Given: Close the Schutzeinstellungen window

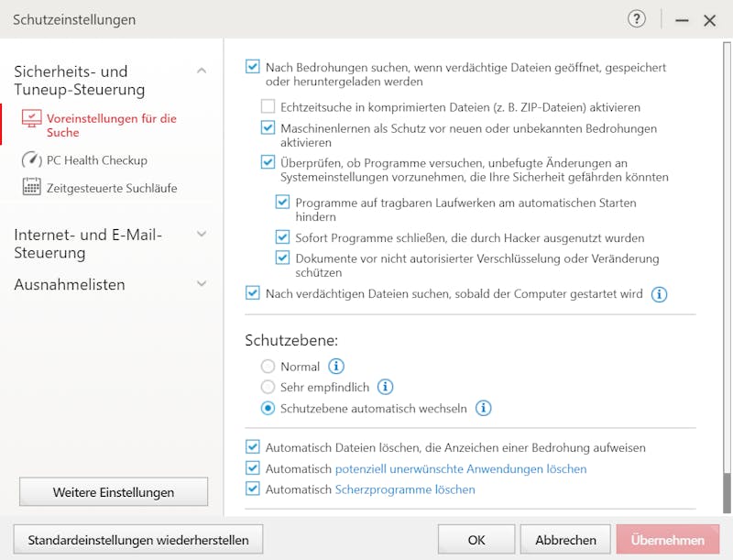Looking at the screenshot, I should [709, 20].
